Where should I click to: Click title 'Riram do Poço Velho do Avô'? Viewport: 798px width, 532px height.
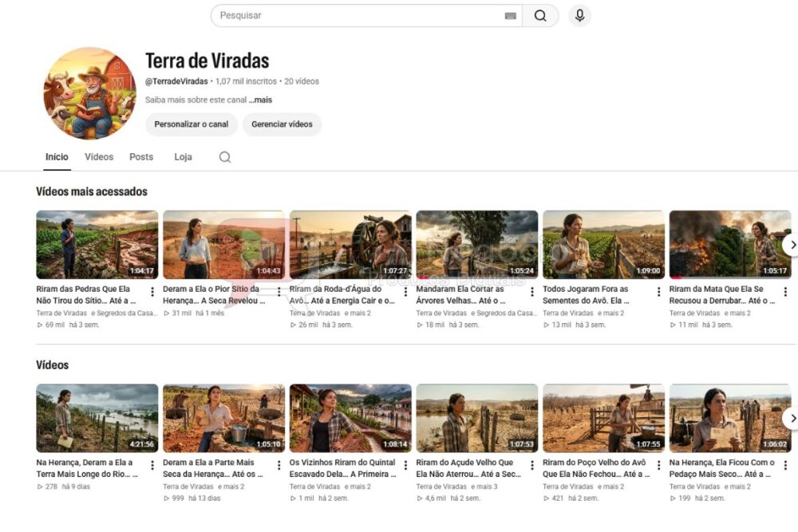[x=596, y=468]
